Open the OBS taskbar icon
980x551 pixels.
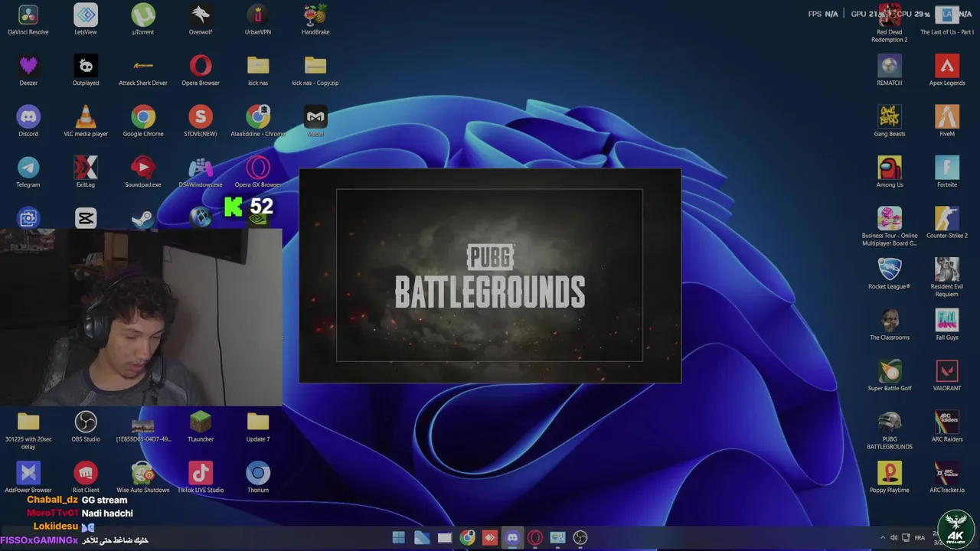[x=580, y=538]
